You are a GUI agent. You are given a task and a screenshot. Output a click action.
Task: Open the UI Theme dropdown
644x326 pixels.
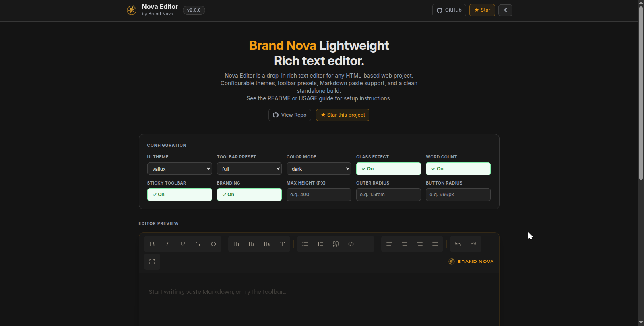pyautogui.click(x=180, y=169)
